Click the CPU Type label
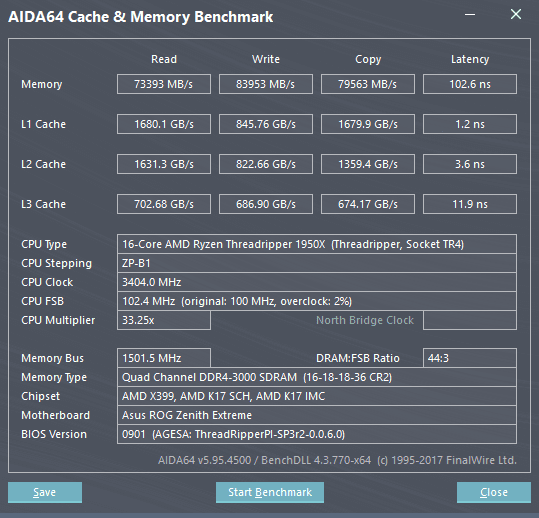Viewport: 539px width, 518px height. point(44,244)
